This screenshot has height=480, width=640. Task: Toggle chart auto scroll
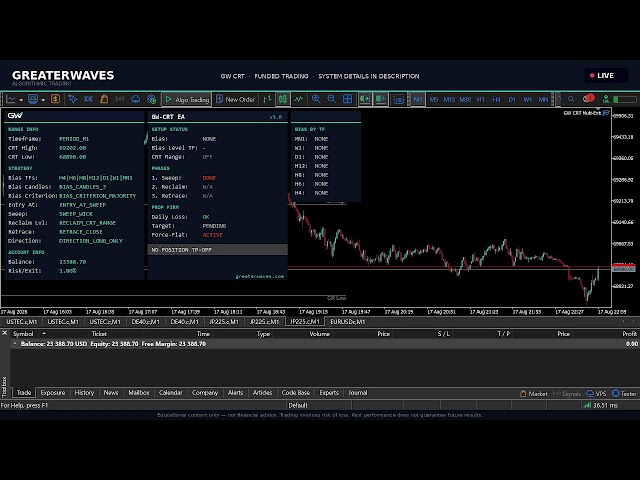click(365, 99)
